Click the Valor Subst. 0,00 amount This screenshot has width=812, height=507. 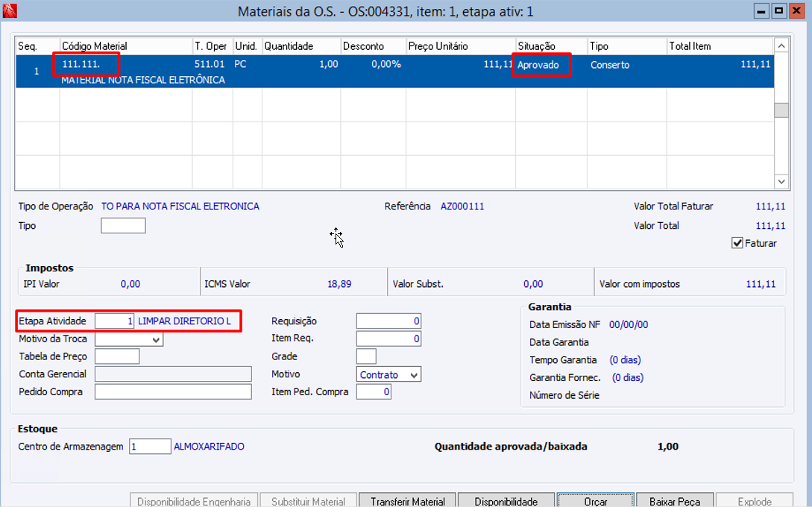click(533, 284)
